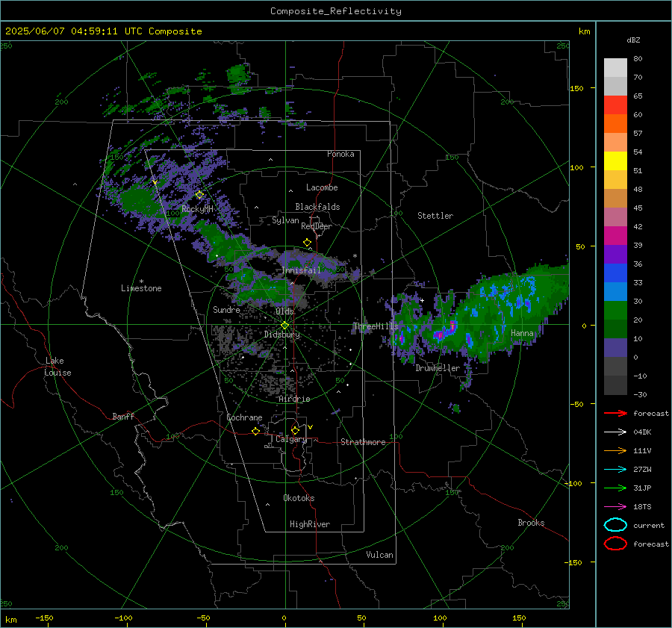
Task: Click the magenta 18TS arrow in legend
Action: point(615,507)
